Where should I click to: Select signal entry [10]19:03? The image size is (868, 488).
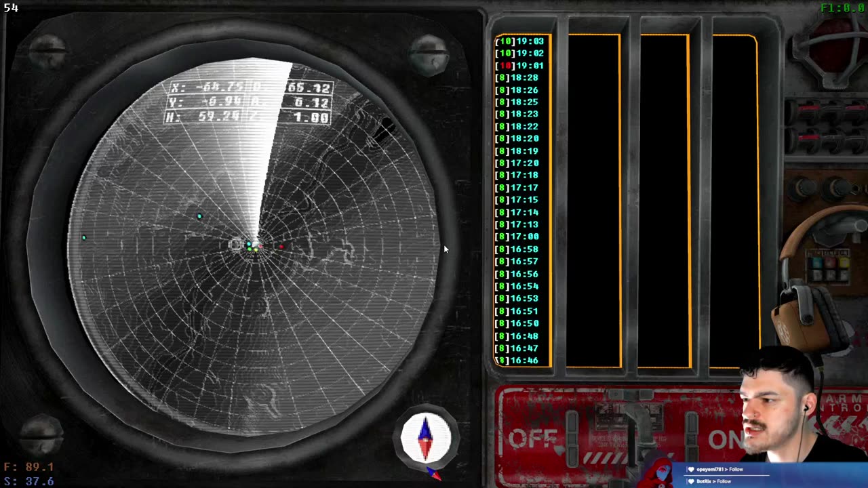coord(520,41)
